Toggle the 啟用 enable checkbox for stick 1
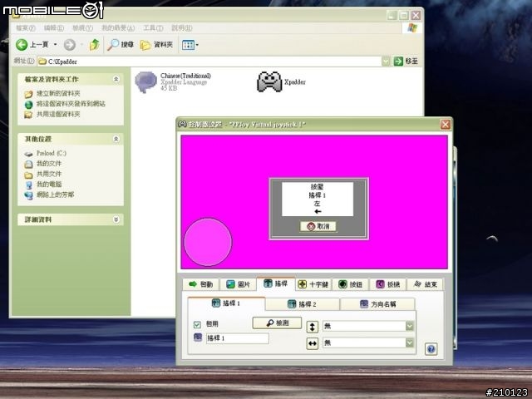The height and width of the screenshot is (399, 532). [197, 325]
